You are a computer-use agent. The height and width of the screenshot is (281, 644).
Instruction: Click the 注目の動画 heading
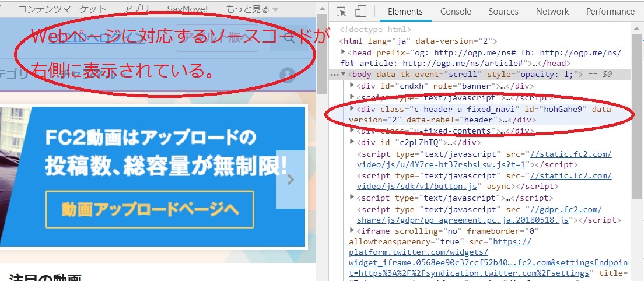45,278
